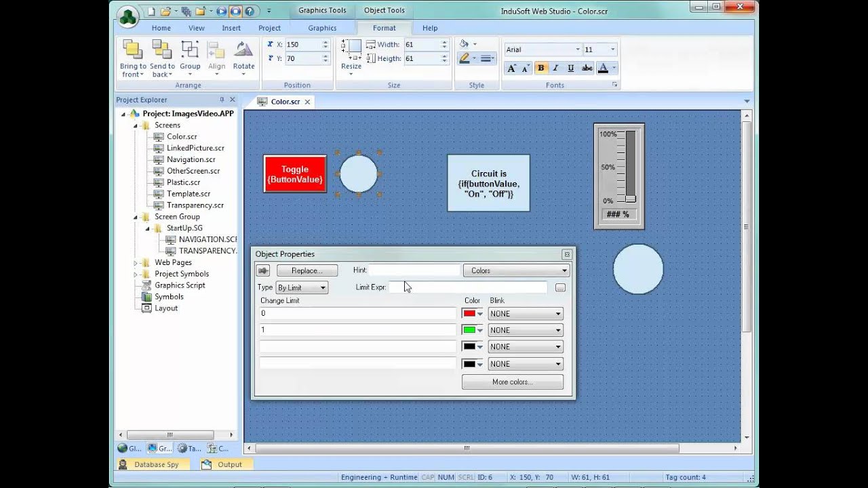Collapse the Screen Group node
Screen dimensions: 868x488
coord(135,217)
